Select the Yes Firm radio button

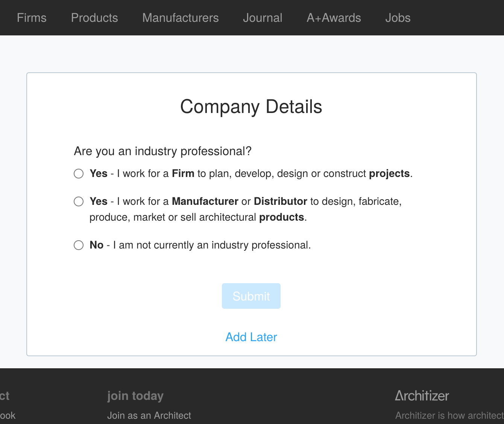pyautogui.click(x=79, y=174)
